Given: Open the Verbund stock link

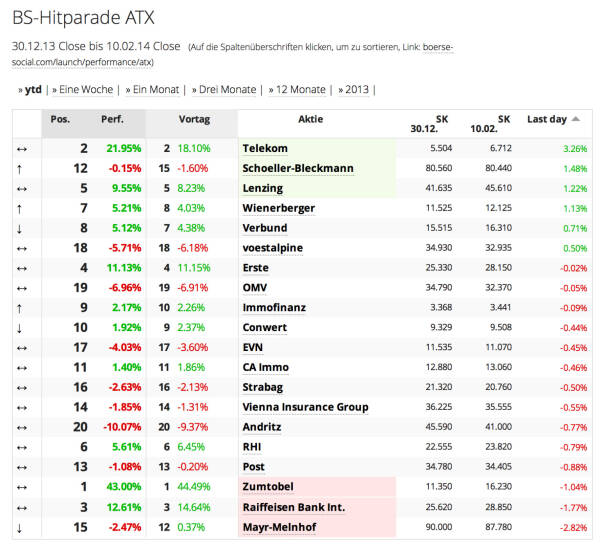Looking at the screenshot, I should 265,228.
